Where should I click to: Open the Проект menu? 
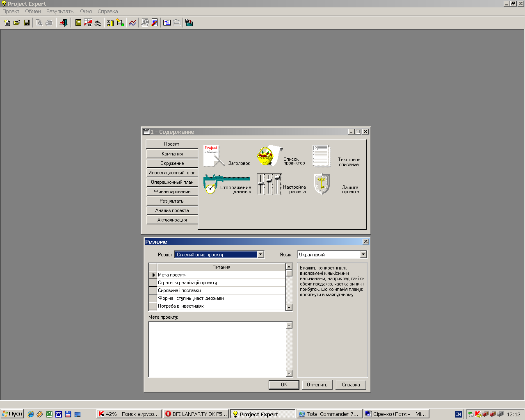coord(11,11)
